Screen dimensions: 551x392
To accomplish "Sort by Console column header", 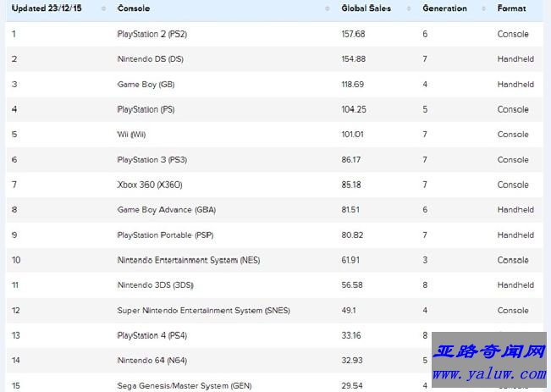I will coord(134,8).
